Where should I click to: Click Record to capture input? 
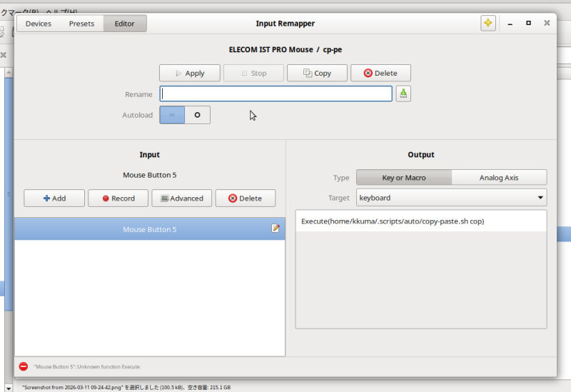(118, 198)
